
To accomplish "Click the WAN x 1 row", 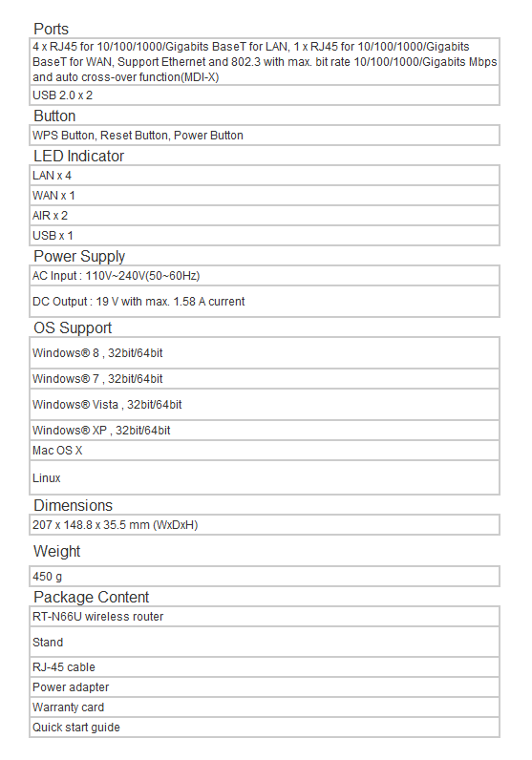I will click(265, 196).
